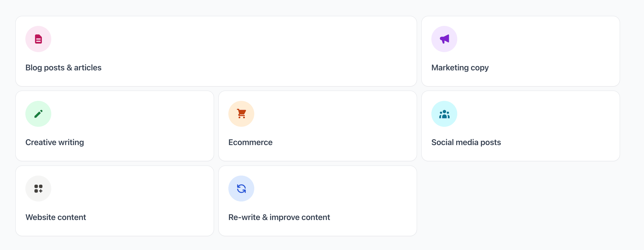
Task: Click the Website content label
Action: (56, 217)
